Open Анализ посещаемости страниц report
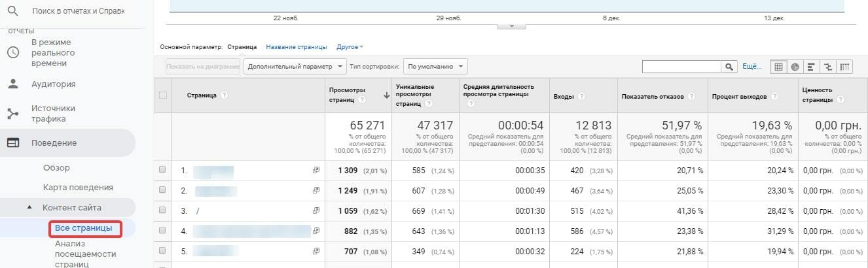Image resolution: width=868 pixels, height=268 pixels. 85,254
